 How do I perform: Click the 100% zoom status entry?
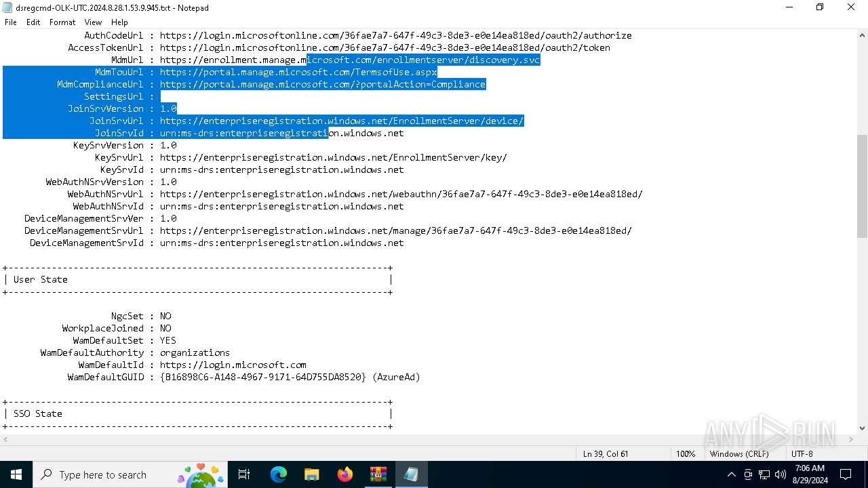(x=686, y=453)
